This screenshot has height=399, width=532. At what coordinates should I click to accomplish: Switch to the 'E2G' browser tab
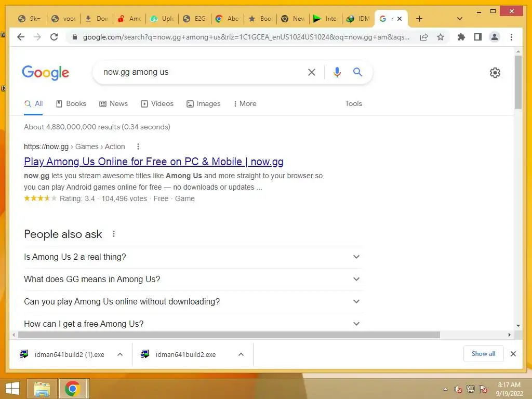point(195,19)
